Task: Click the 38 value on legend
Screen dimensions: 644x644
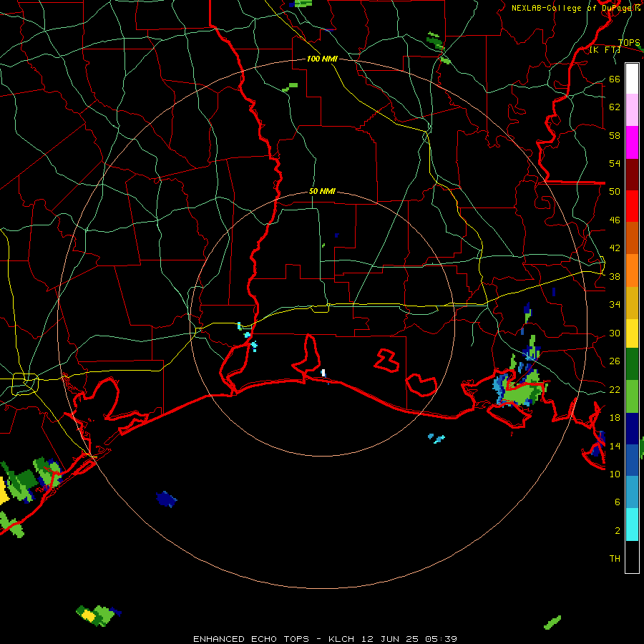Action: [615, 276]
